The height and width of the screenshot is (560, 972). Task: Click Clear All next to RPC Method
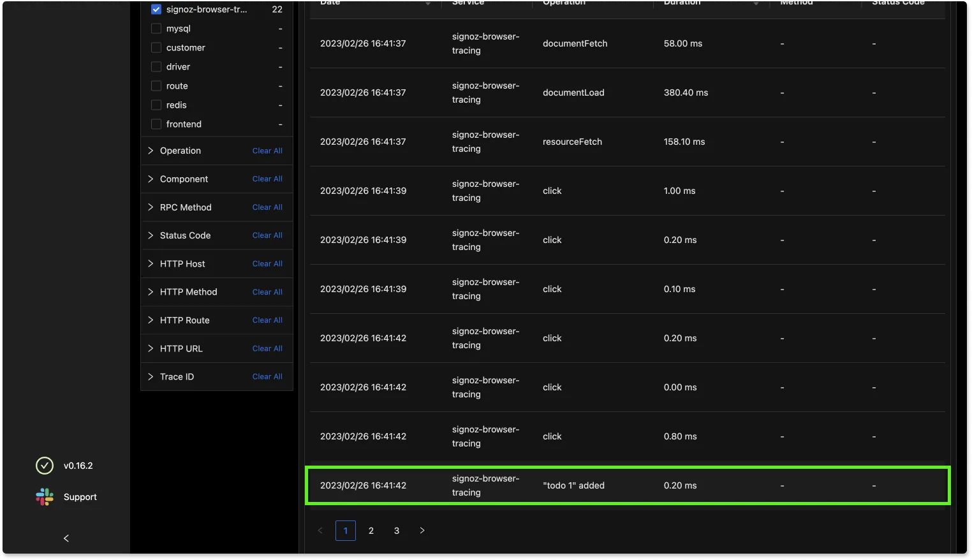coord(267,207)
